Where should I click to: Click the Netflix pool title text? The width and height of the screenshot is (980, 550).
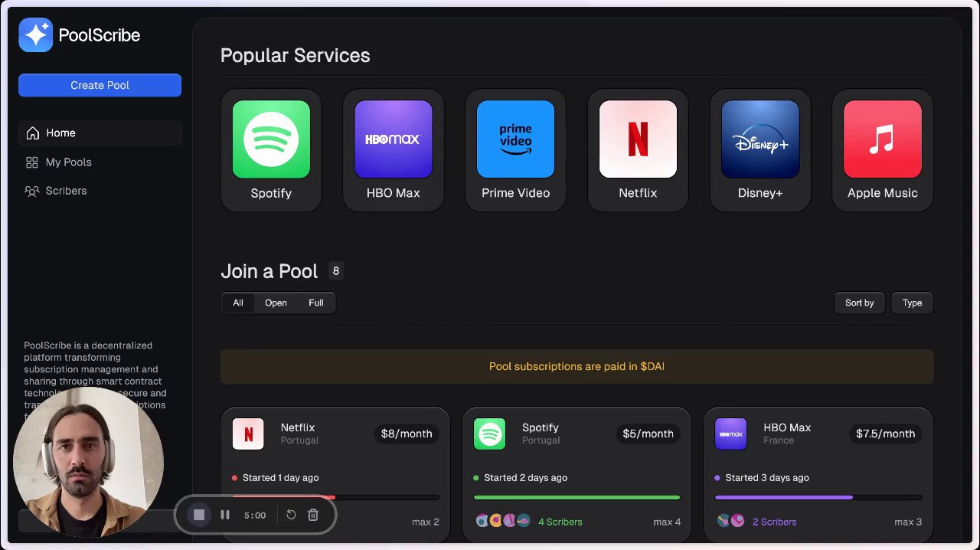[298, 427]
